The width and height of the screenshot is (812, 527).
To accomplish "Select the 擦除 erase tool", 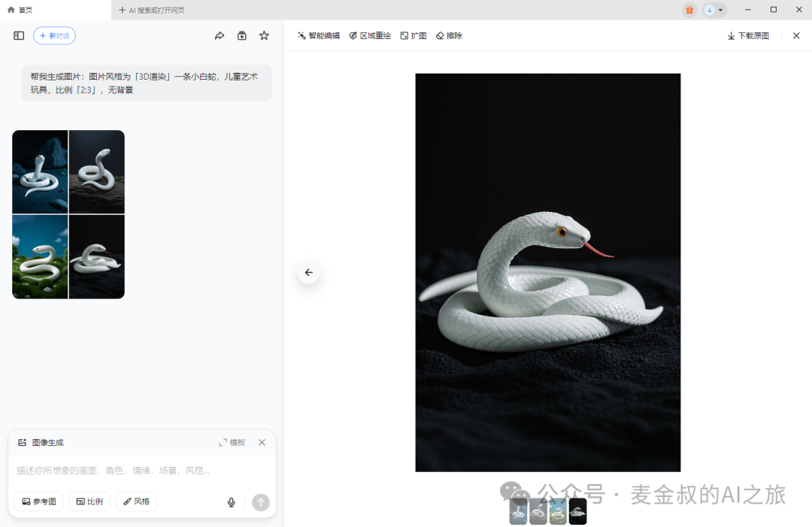I will (x=449, y=35).
